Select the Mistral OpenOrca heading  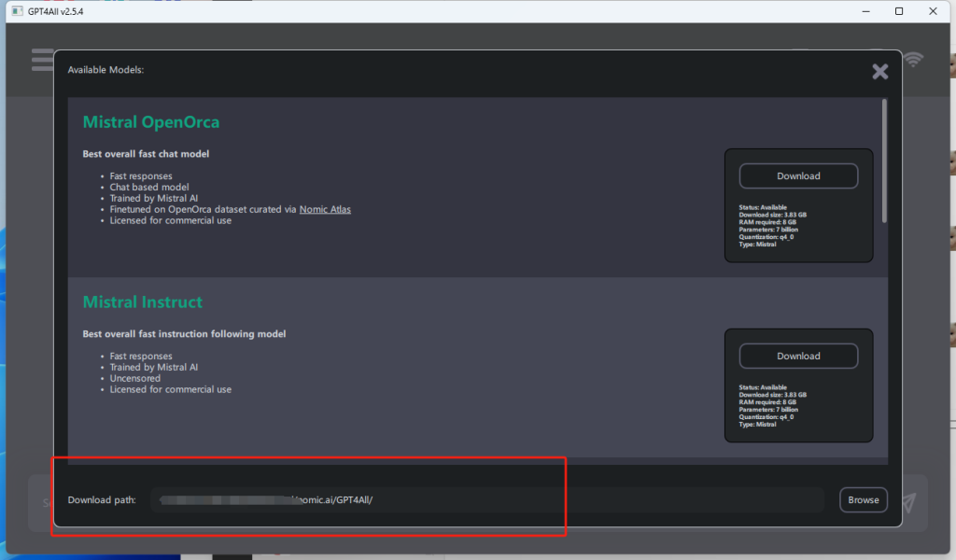click(151, 122)
